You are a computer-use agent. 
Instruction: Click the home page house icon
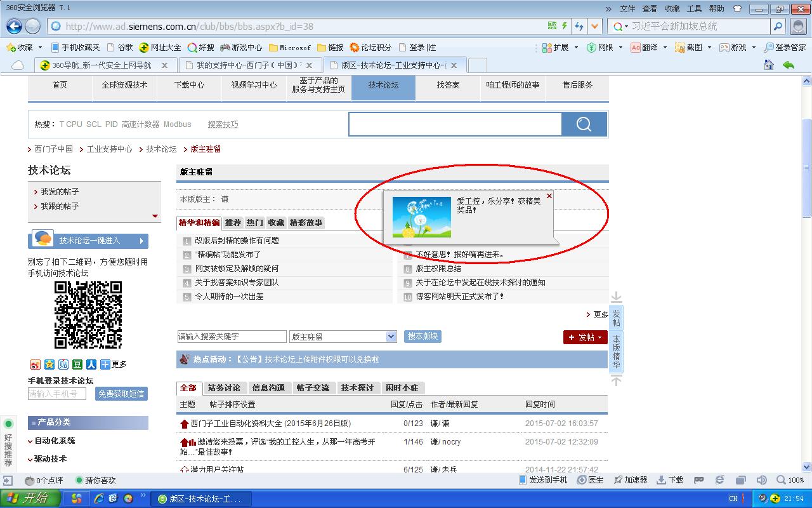click(769, 65)
